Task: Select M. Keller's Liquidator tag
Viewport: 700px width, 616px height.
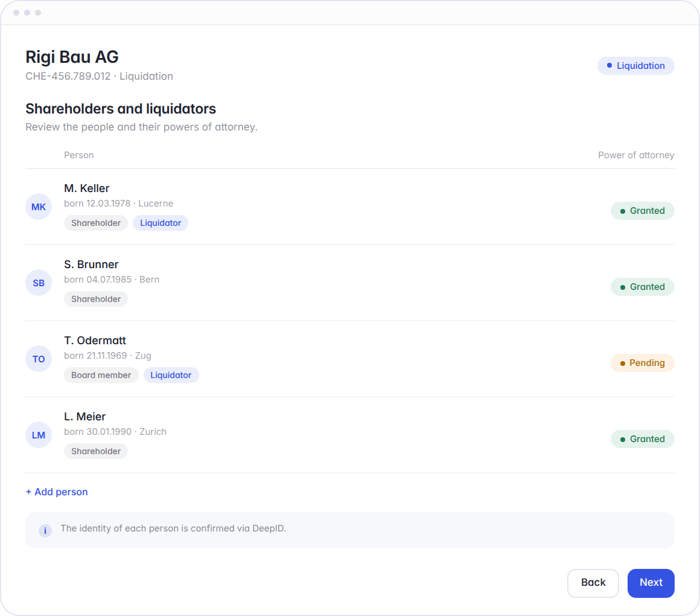Action: click(161, 223)
